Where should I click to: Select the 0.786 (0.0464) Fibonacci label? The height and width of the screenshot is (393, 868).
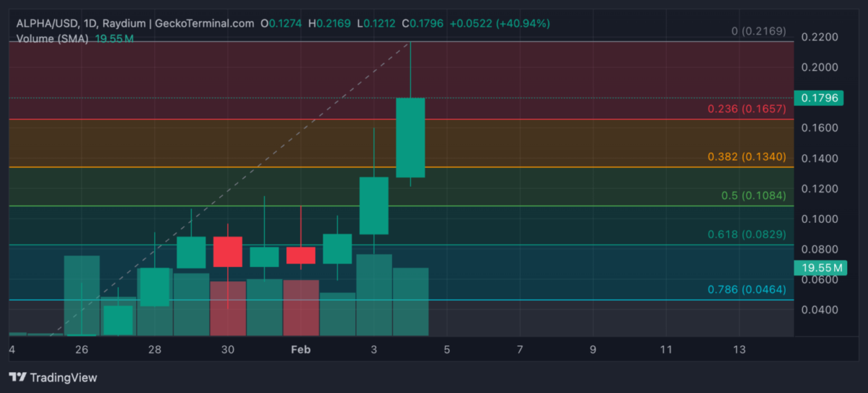(746, 290)
